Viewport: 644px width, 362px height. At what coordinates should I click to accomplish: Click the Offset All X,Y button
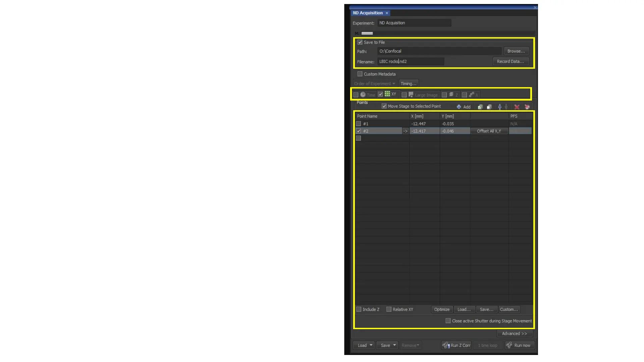[489, 131]
